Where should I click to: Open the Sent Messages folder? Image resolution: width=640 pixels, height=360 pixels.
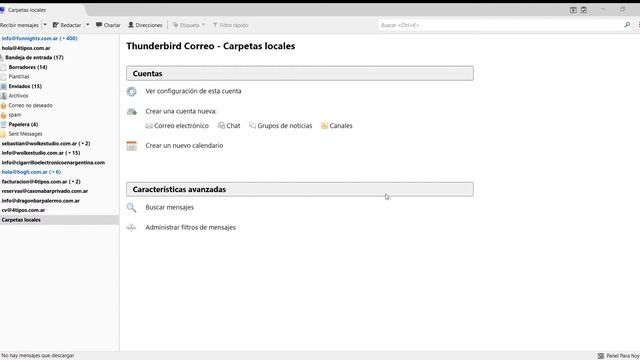[x=25, y=134]
